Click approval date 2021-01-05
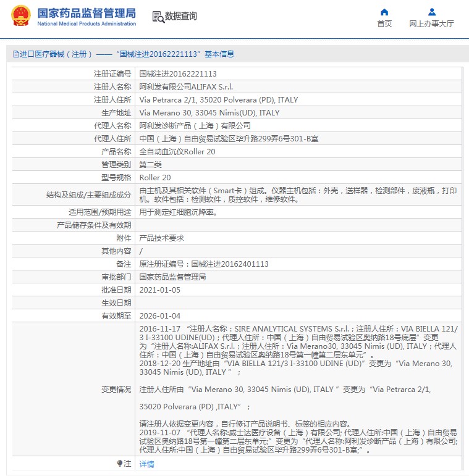Image resolution: width=469 pixels, height=476 pixels. (x=160, y=290)
